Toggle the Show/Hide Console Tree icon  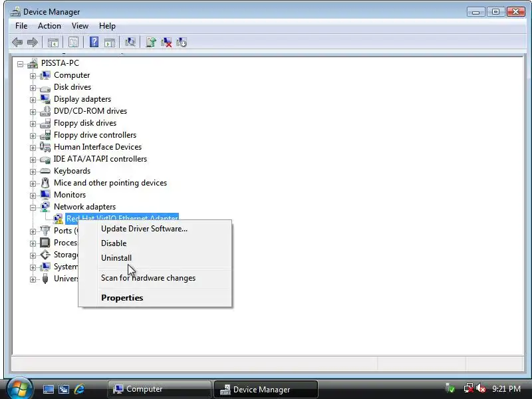[53, 43]
